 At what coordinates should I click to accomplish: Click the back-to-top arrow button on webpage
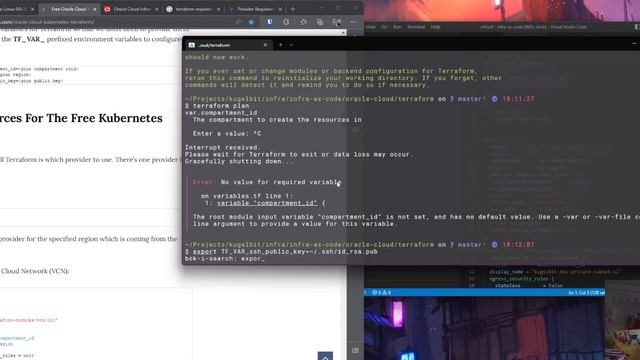pyautogui.click(x=325, y=356)
